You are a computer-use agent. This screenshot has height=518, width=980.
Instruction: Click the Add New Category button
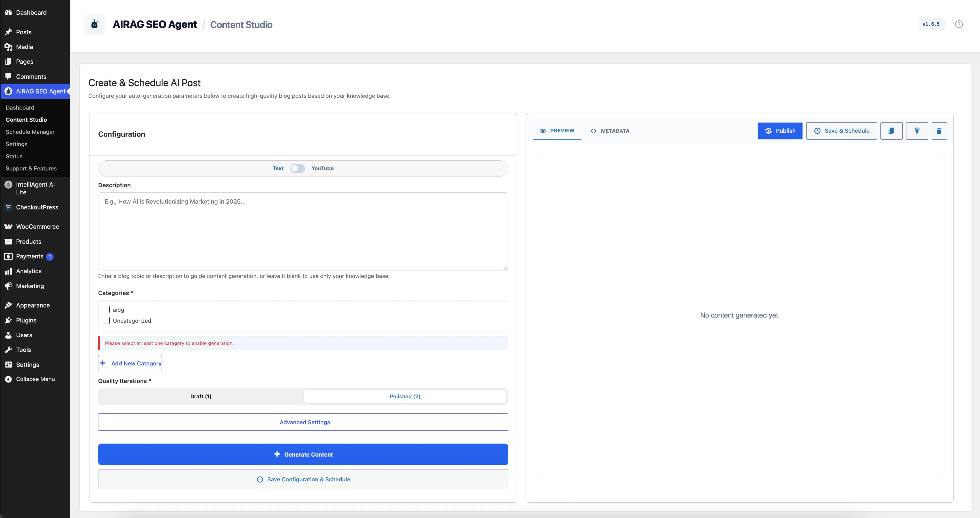(130, 364)
